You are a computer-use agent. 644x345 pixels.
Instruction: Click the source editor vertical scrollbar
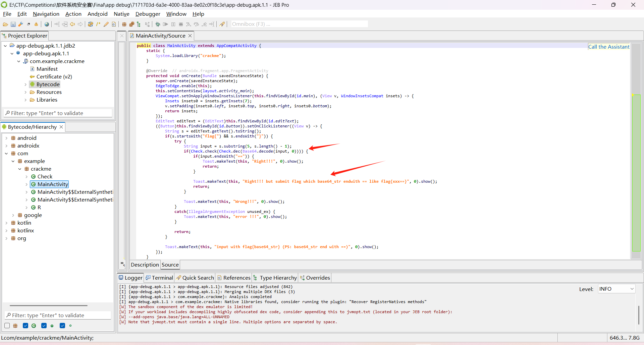(x=636, y=168)
